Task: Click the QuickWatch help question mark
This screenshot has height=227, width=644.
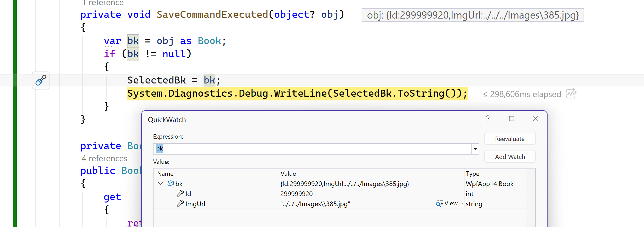Action: point(488,119)
